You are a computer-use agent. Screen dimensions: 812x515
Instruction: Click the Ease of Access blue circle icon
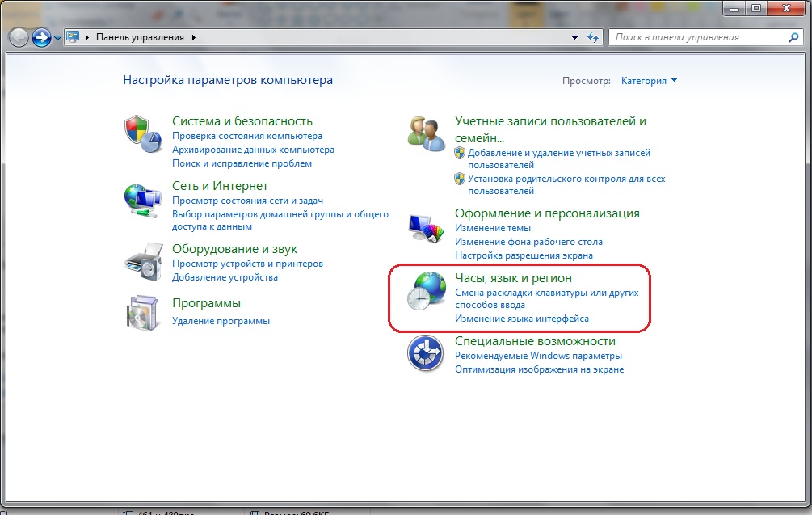coord(425,353)
